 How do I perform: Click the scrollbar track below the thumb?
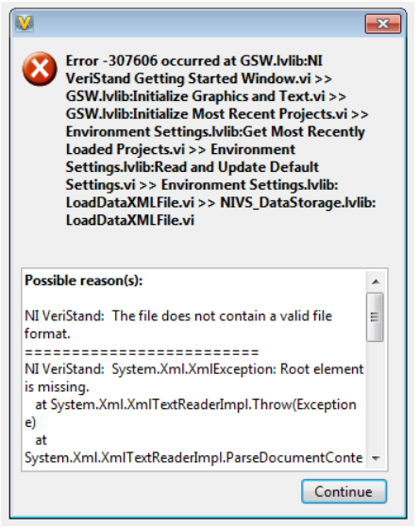376,395
